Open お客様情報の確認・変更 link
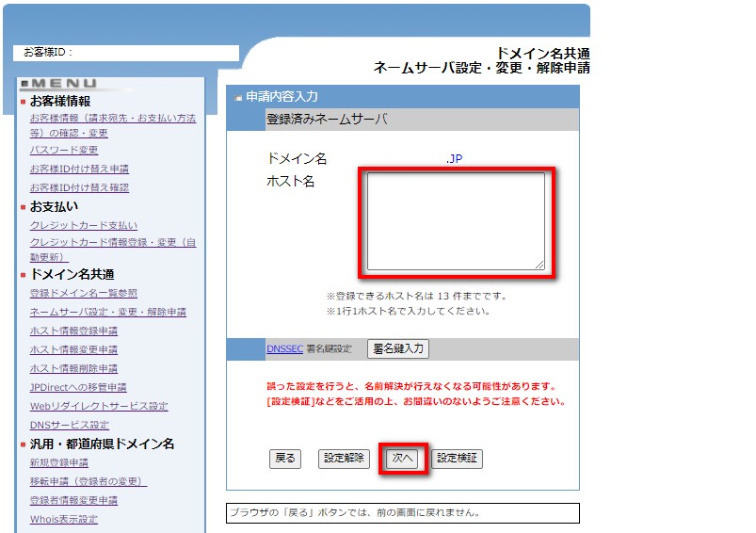The image size is (756, 533). tap(113, 125)
